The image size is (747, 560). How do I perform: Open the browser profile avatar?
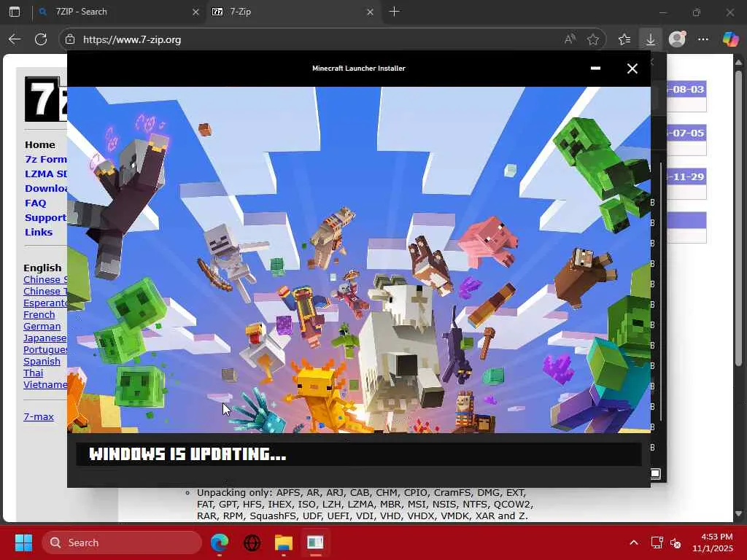point(677,39)
